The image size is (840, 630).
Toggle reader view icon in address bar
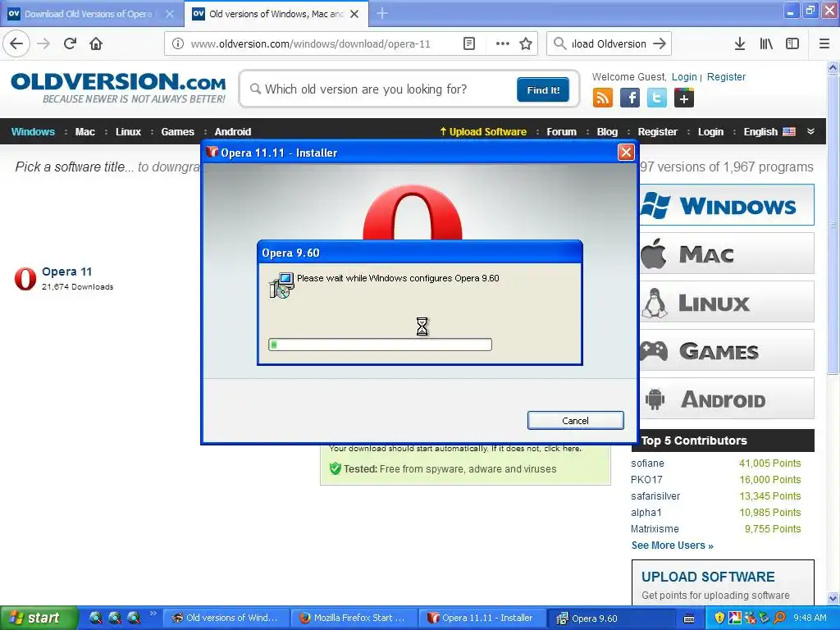468,43
